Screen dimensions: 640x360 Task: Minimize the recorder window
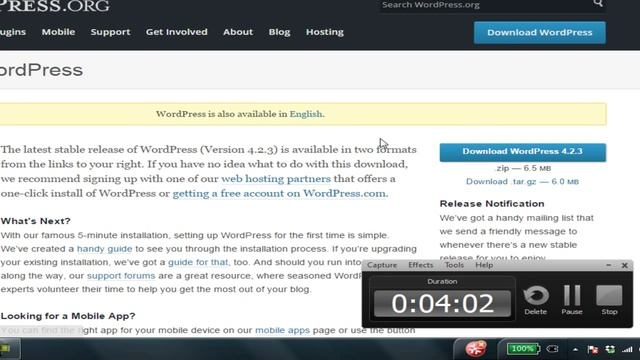(609, 265)
